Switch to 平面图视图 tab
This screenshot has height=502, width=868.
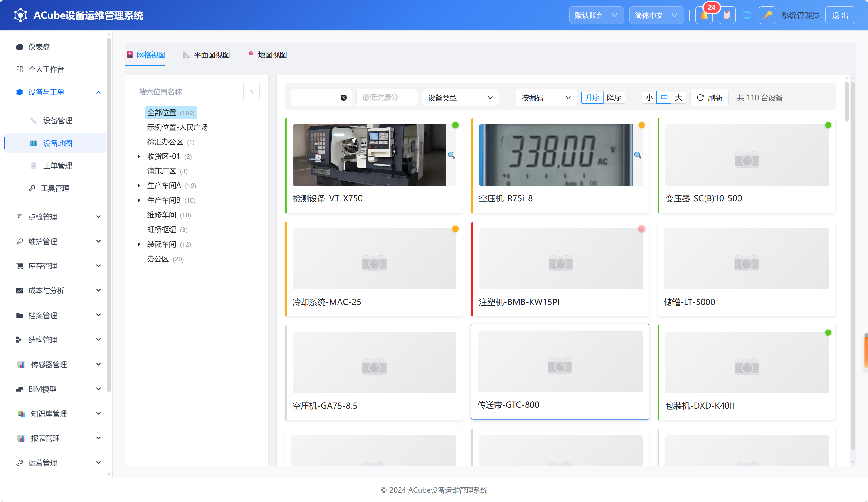[206, 55]
